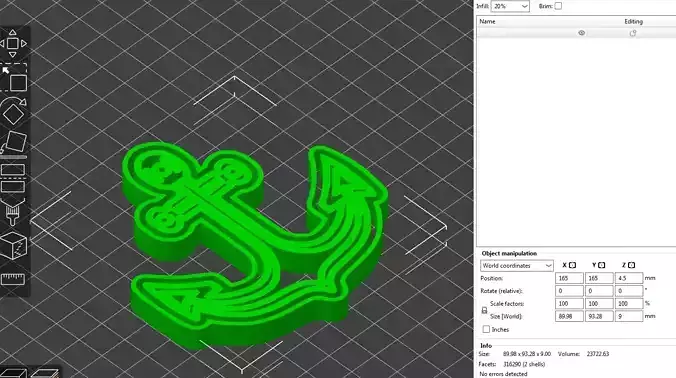Click the Rotate Y field
676x378 pixels.
coord(599,291)
